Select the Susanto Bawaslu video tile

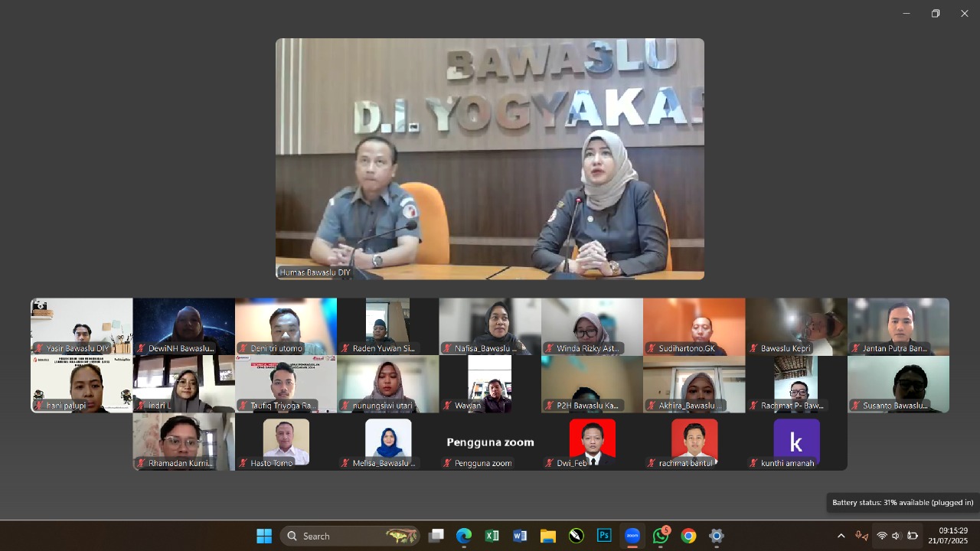click(x=898, y=384)
